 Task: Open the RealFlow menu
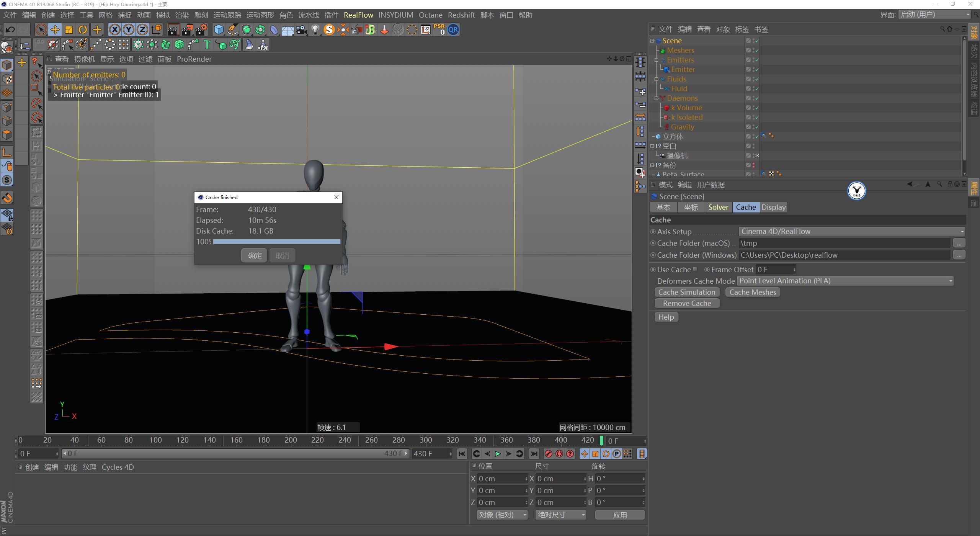click(x=359, y=15)
